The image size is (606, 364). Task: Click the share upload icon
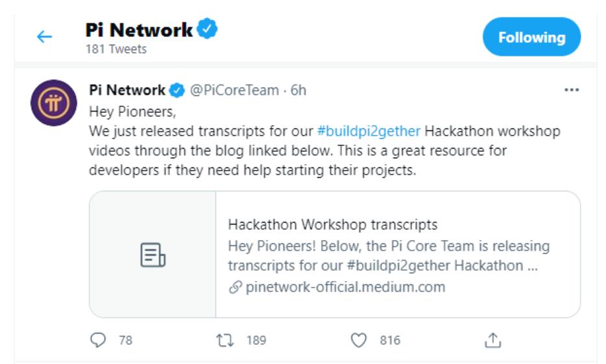click(493, 340)
